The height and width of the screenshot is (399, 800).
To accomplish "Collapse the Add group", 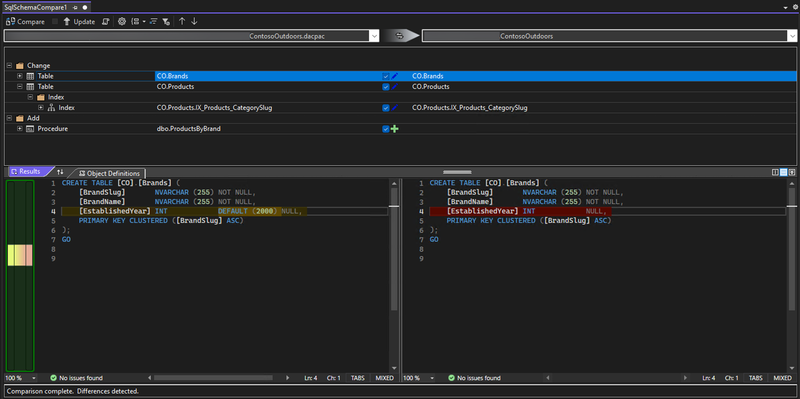I will coord(10,118).
